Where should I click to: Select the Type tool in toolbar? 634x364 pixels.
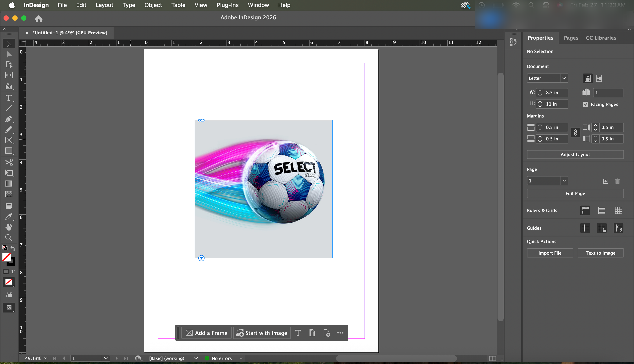point(9,98)
